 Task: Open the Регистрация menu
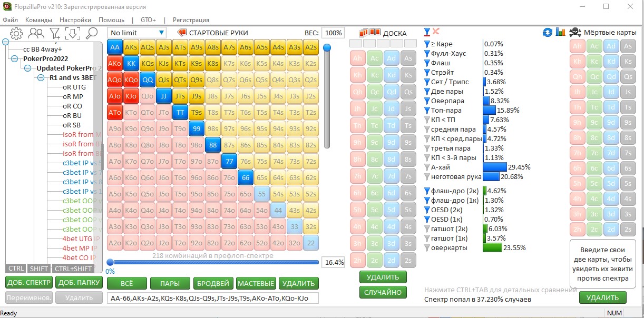click(191, 20)
